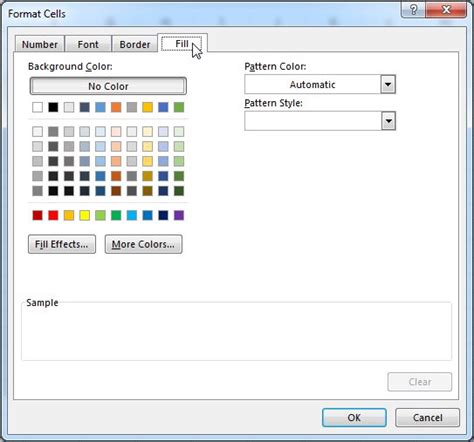Select dark red standard color swatch
The image size is (474, 442).
pos(37,215)
